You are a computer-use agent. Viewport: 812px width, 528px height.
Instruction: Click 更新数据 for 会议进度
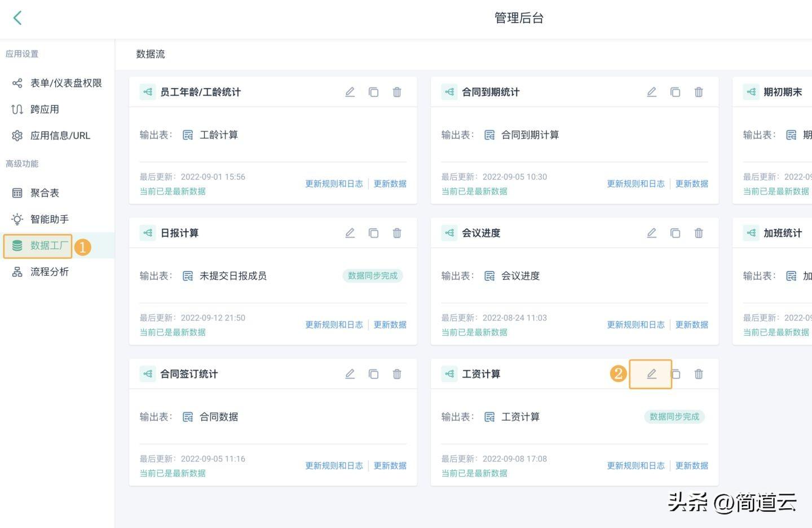(692, 325)
